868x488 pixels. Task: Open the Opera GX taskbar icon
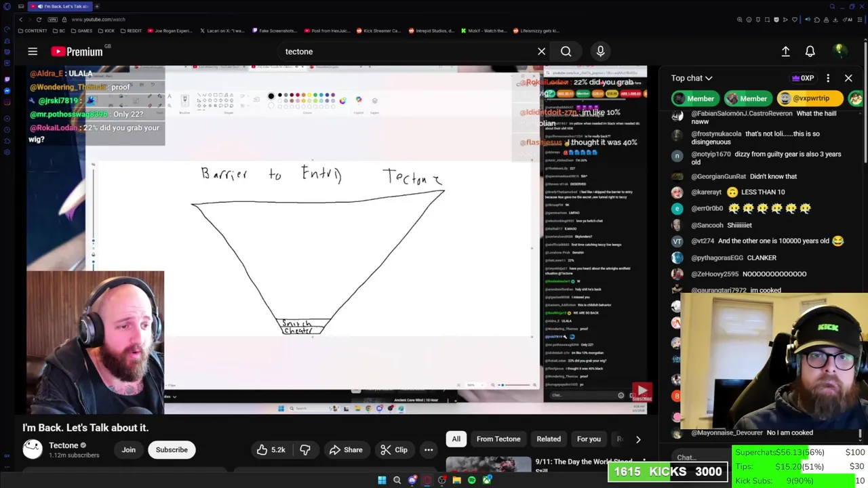coord(427,481)
